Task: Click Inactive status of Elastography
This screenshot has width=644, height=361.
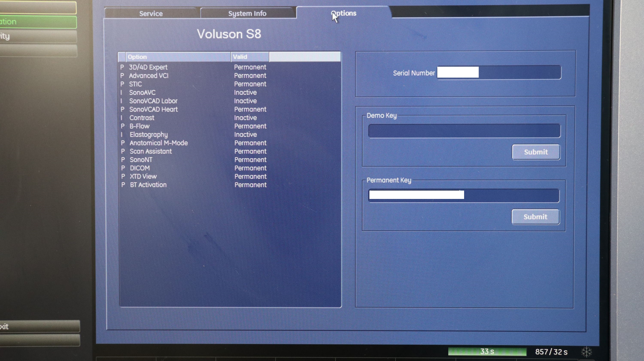Action: coord(246,135)
